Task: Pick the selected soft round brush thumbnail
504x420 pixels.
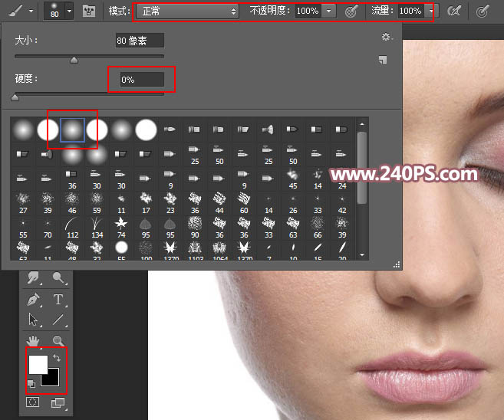Action: (73, 130)
